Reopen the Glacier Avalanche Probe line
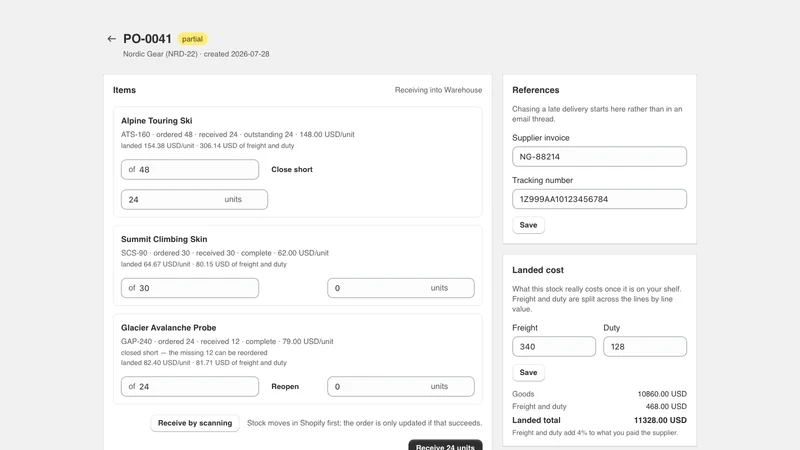Screen dimensions: 800x450 [x=285, y=387]
